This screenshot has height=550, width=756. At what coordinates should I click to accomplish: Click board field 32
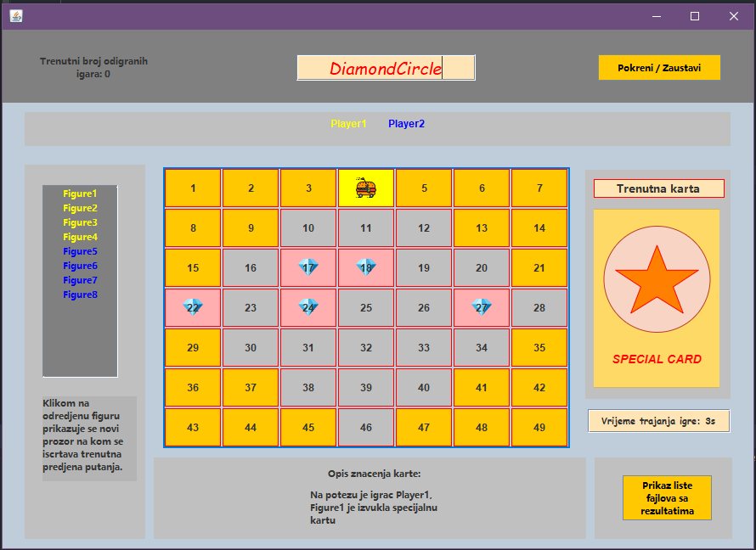[x=366, y=348]
